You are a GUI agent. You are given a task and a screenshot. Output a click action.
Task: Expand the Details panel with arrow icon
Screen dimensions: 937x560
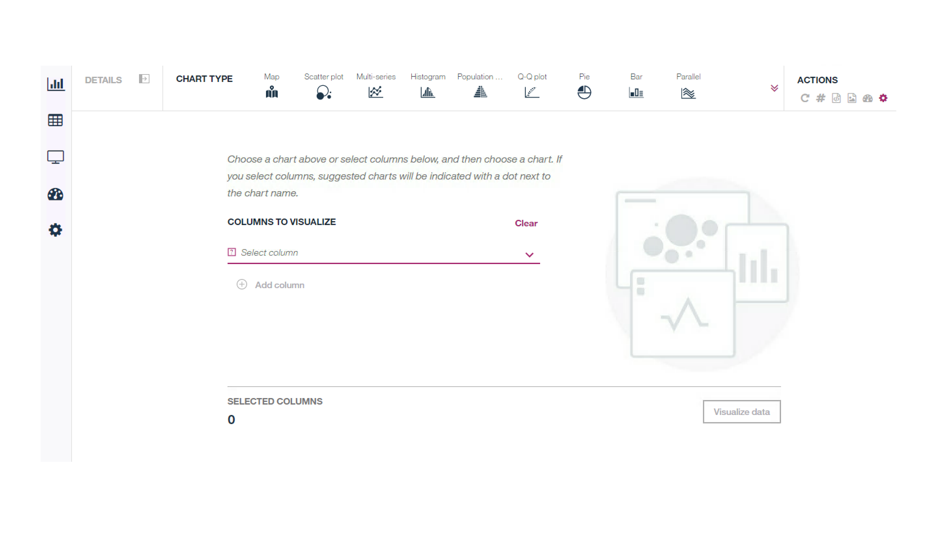click(x=144, y=79)
